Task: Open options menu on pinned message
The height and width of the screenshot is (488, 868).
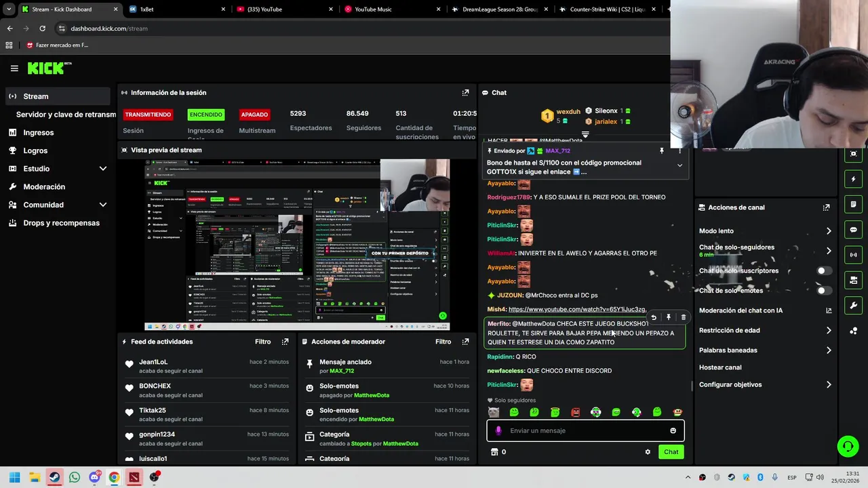Action: (679, 150)
